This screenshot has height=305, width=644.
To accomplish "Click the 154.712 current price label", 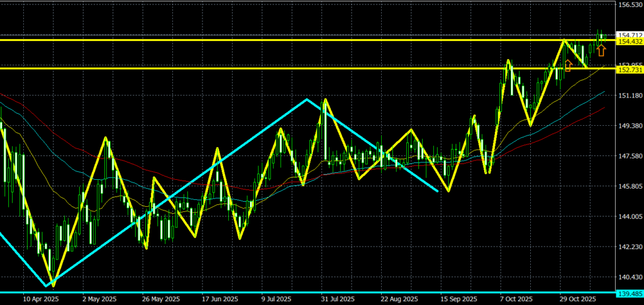I will (x=629, y=35).
